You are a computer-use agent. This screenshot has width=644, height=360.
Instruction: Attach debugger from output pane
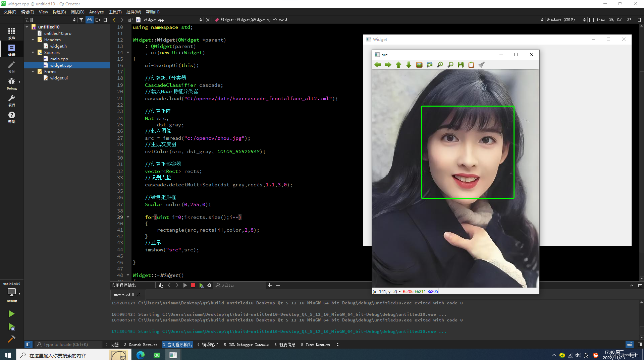pyautogui.click(x=201, y=285)
